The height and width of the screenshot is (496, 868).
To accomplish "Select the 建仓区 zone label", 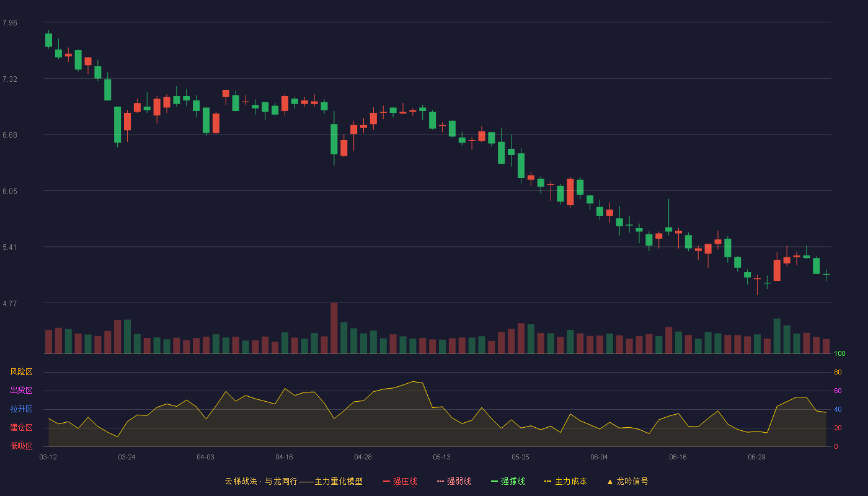I will (x=21, y=428).
